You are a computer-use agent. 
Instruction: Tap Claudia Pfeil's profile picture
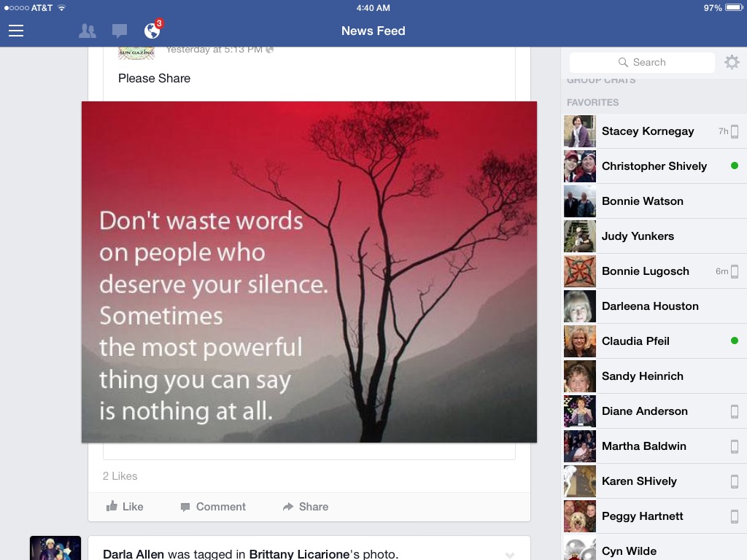(x=580, y=341)
